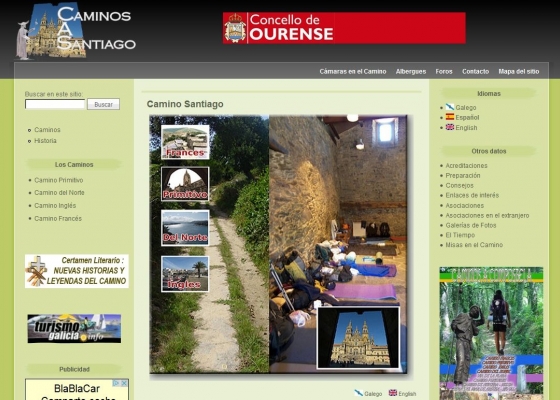This screenshot has width=560, height=400.
Task: Click the Certamen Literario banner
Action: tap(77, 271)
